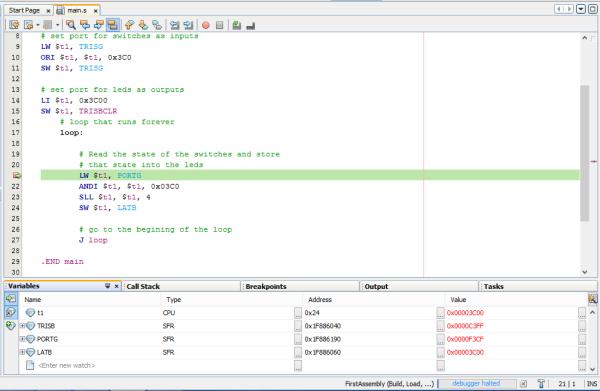The image size is (600, 391).
Task: Click the program counter arrow on line 21
Action: point(17,175)
